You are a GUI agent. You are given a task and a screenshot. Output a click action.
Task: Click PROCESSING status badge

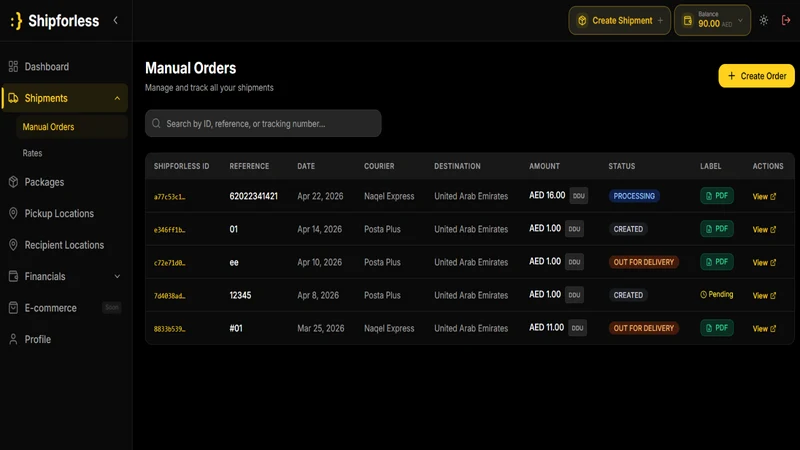click(x=634, y=196)
